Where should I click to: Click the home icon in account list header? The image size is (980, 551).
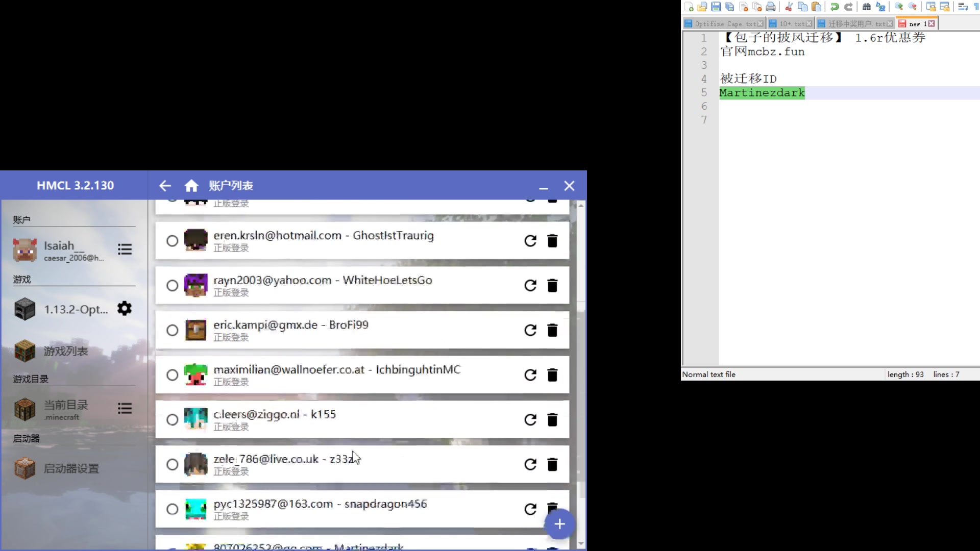click(191, 186)
